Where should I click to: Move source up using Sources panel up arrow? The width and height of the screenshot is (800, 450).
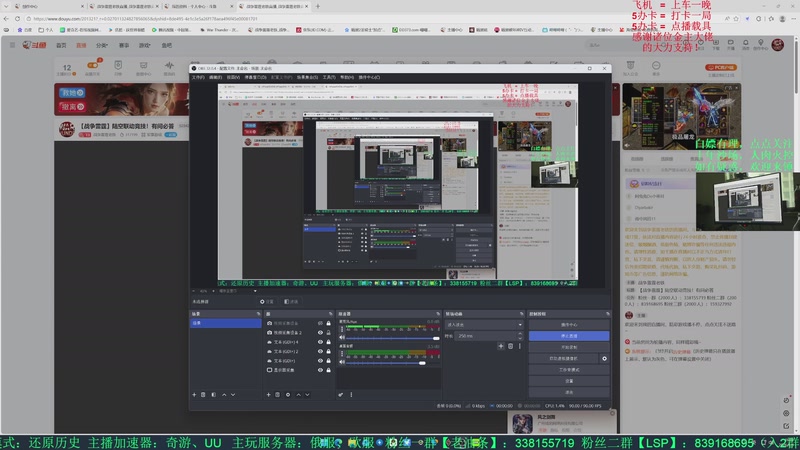pyautogui.click(x=298, y=395)
